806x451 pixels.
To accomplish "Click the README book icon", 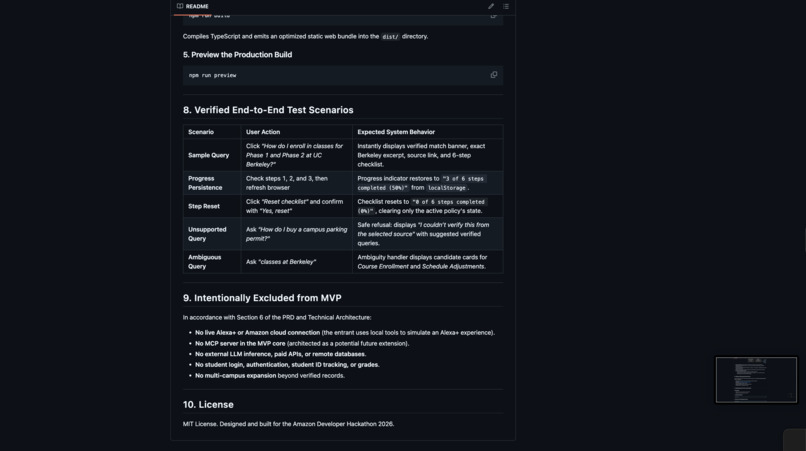I will click(180, 6).
